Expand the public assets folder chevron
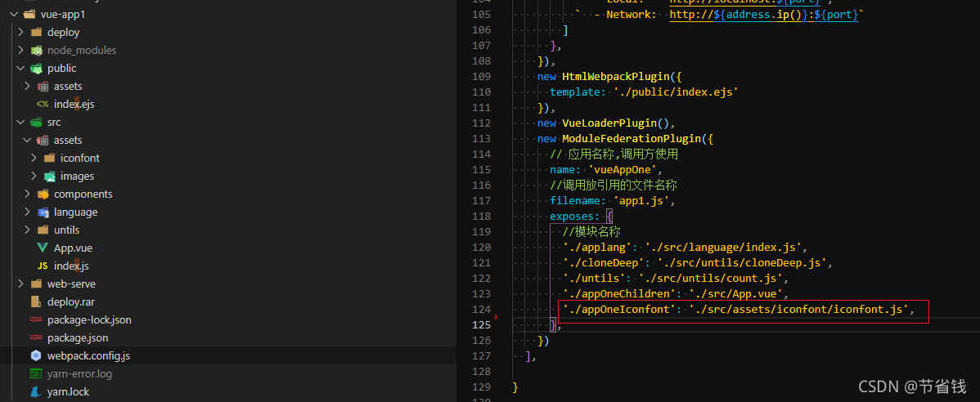The image size is (980, 402). [27, 86]
